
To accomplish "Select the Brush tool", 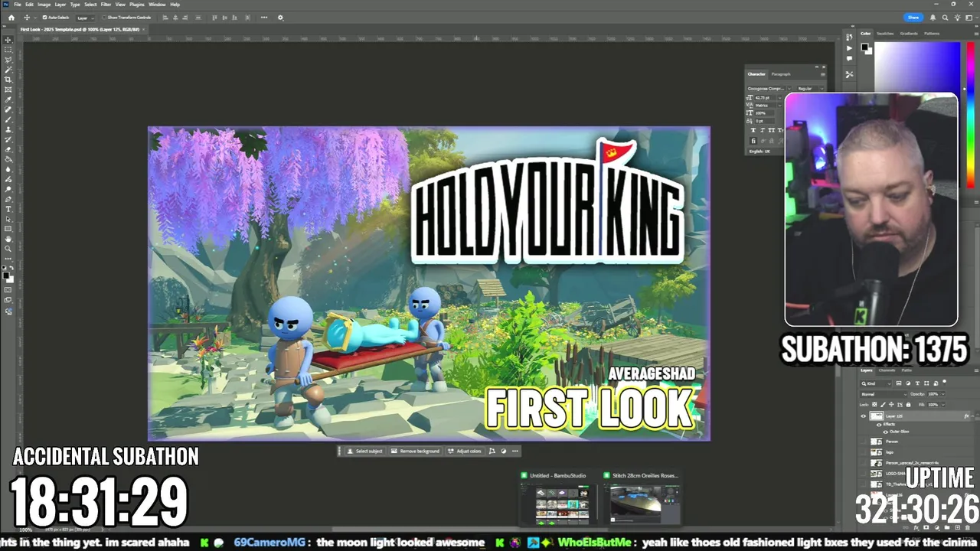I will coord(8,119).
